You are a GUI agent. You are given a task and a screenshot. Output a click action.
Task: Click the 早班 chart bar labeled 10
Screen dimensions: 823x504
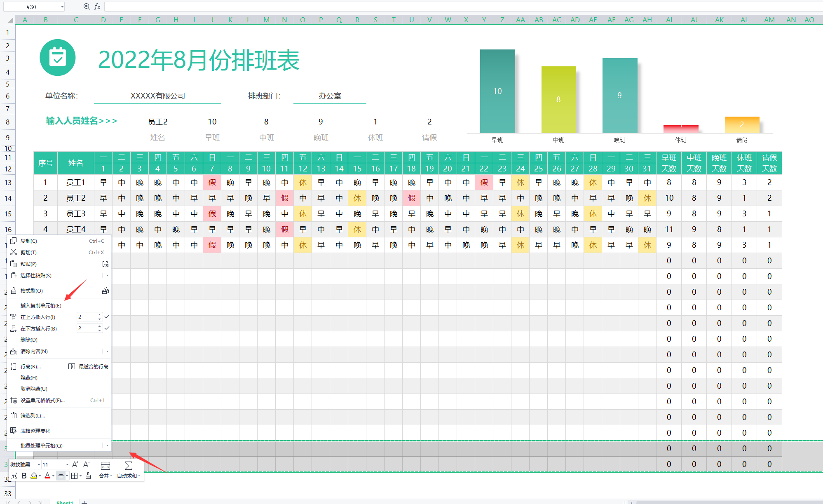pyautogui.click(x=497, y=91)
